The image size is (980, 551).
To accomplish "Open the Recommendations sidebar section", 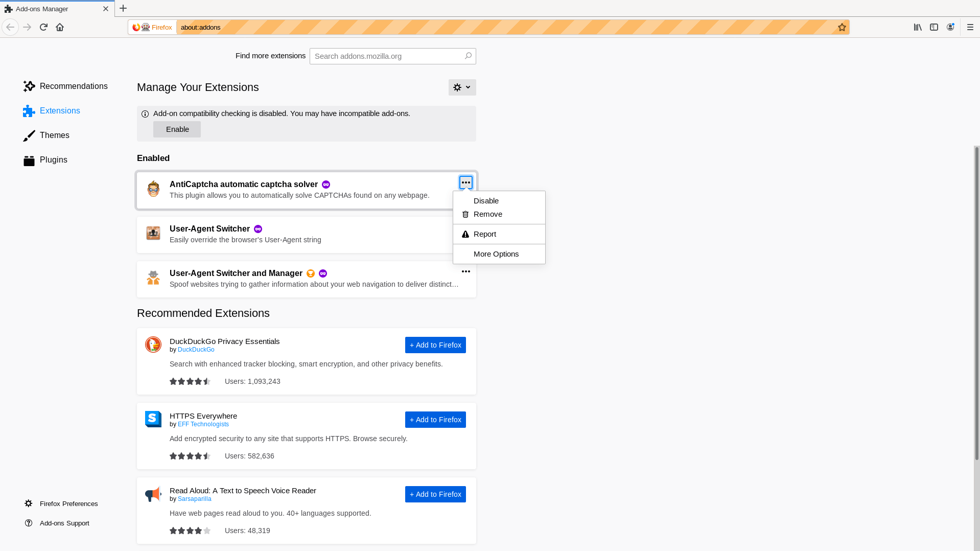I will click(65, 86).
